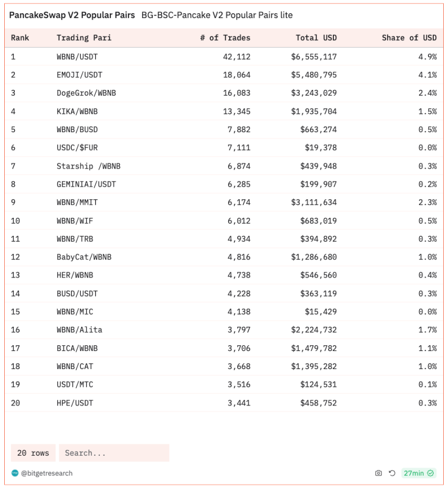Select the HPE/USDT pair cell
Image resolution: width=448 pixels, height=488 pixels.
(74, 403)
